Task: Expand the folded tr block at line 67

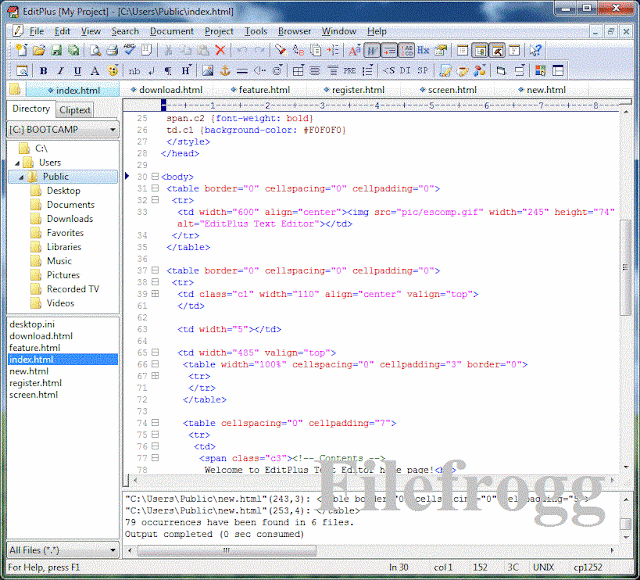Action: tap(155, 376)
